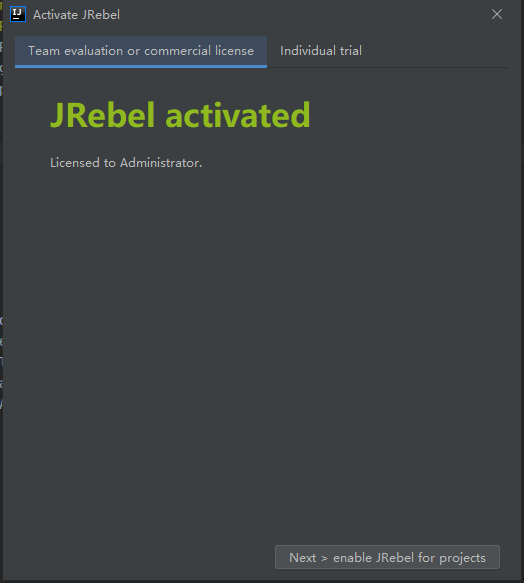Click the word trial in second tab
Image resolution: width=524 pixels, height=583 pixels.
point(351,51)
